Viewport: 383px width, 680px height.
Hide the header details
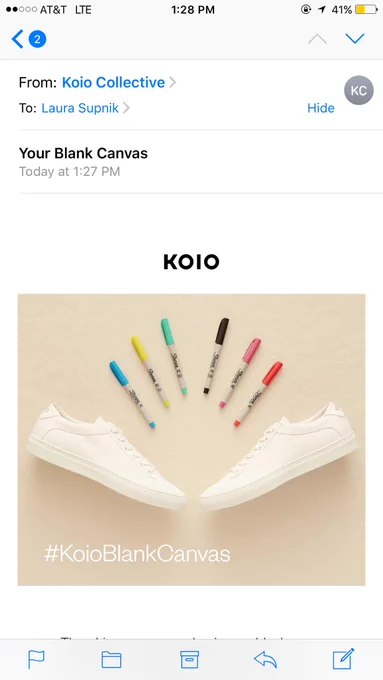(x=321, y=108)
